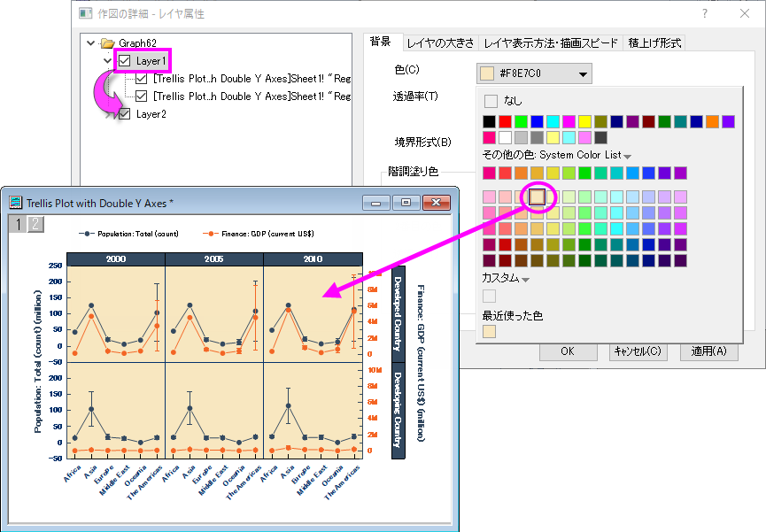Collapse the Graph62 tree node
766x532 pixels.
91,43
